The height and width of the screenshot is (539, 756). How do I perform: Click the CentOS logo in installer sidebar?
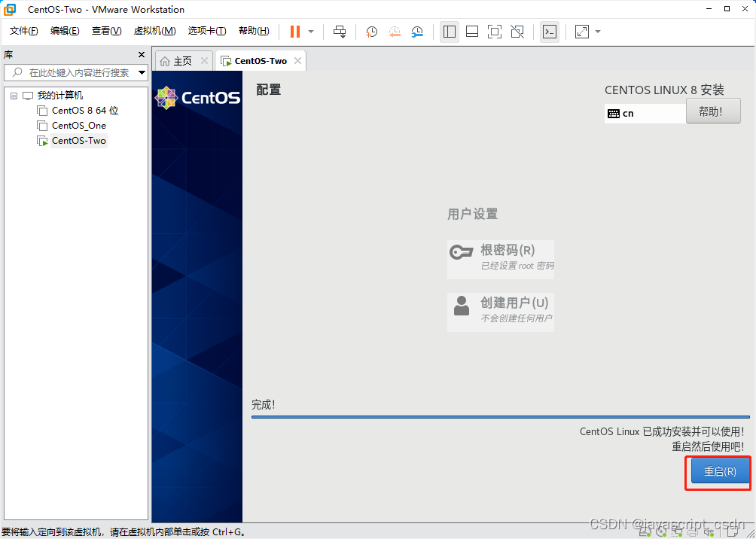point(197,98)
